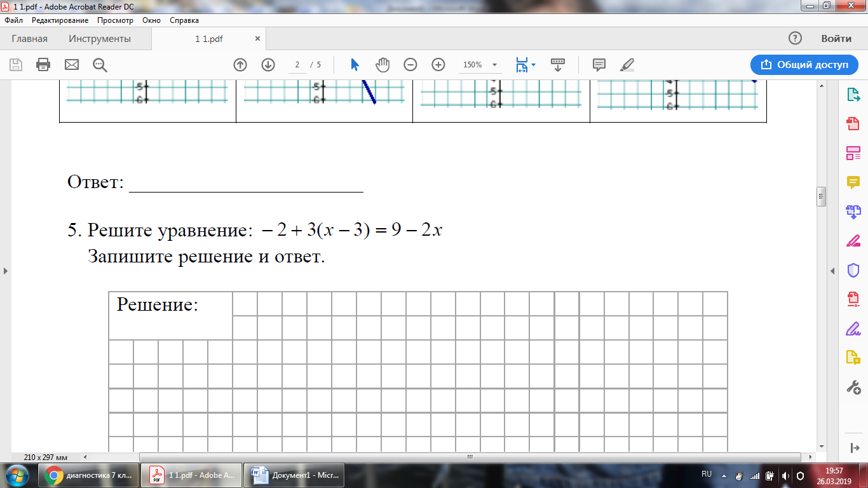Screen dimensions: 868x488
Task: Click the read mode keyboard icon
Action: pos(558,64)
